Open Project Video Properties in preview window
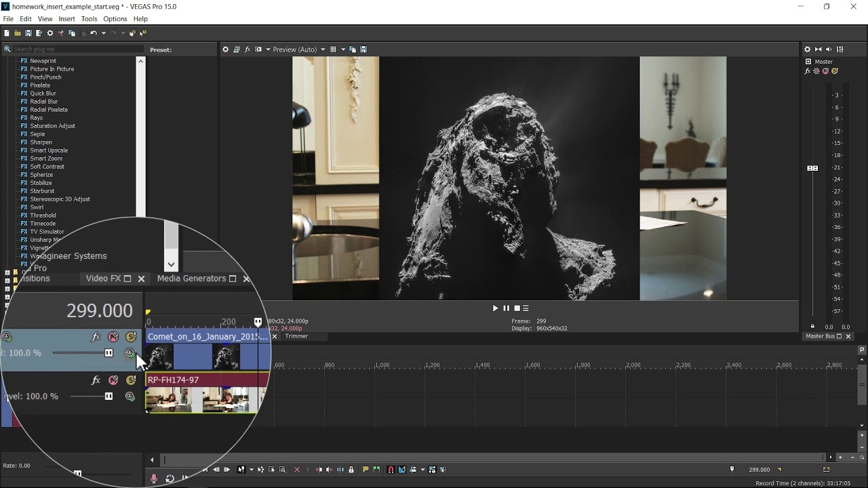Viewport: 868px width, 488px height. pos(225,49)
